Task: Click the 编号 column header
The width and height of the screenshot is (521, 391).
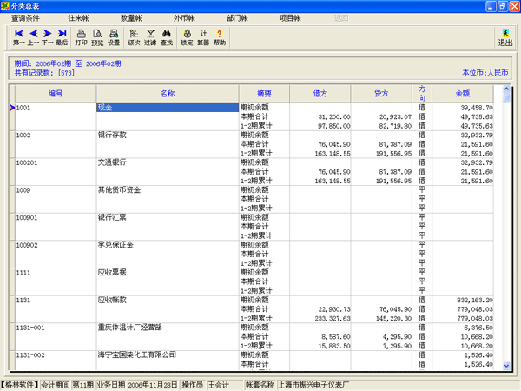Action: tap(56, 93)
